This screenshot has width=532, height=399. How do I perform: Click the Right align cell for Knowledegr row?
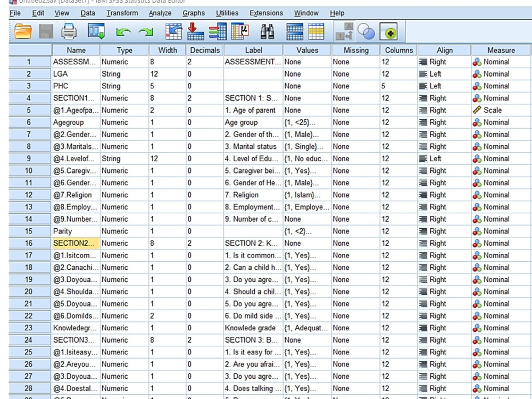[444, 328]
